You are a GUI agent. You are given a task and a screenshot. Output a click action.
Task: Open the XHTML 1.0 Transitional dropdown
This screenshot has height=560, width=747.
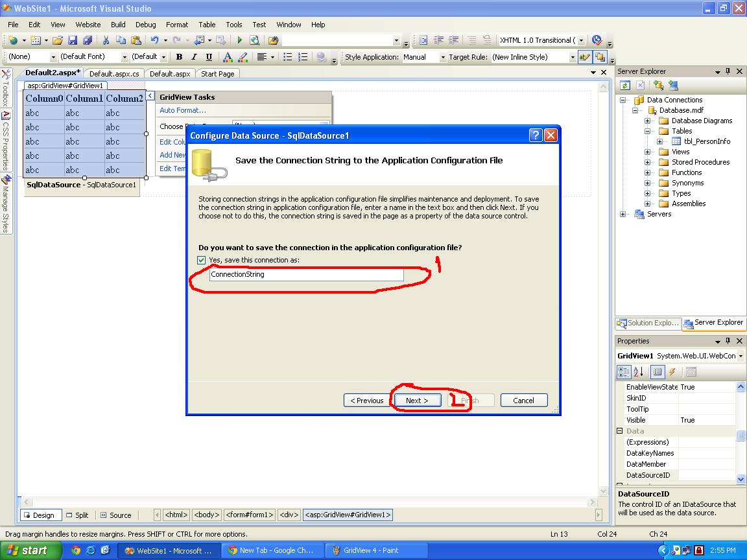click(581, 40)
